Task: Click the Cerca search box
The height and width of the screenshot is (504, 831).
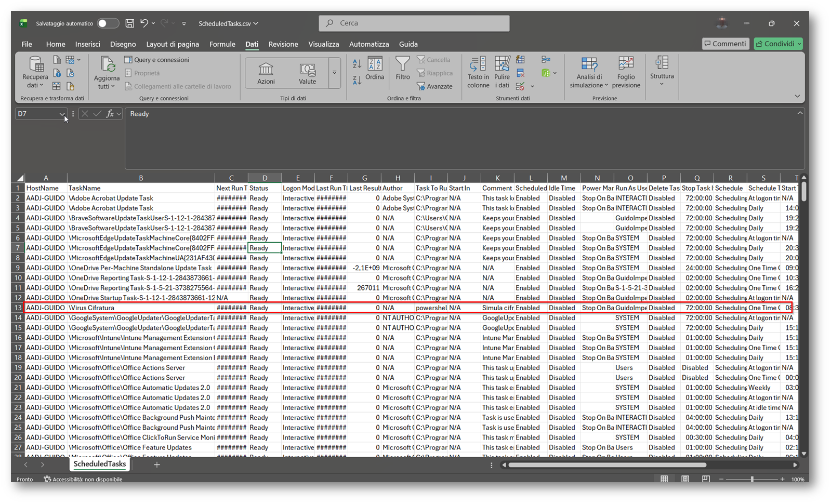Action: tap(414, 23)
